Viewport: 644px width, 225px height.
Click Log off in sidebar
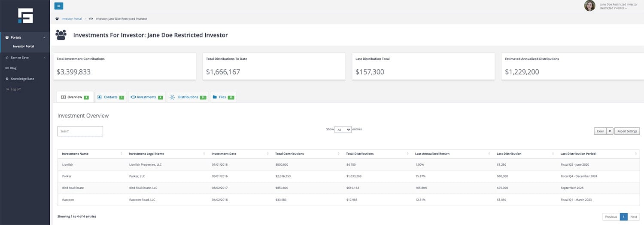click(15, 89)
